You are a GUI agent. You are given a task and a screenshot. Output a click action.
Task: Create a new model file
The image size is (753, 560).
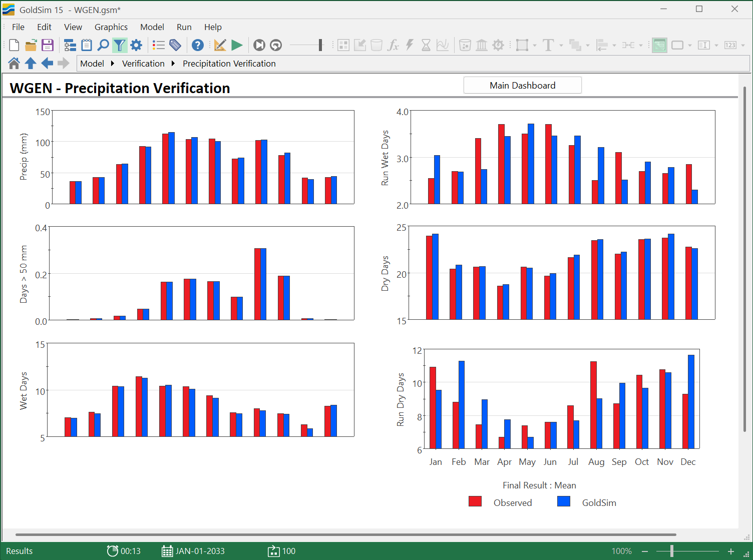[x=14, y=45]
